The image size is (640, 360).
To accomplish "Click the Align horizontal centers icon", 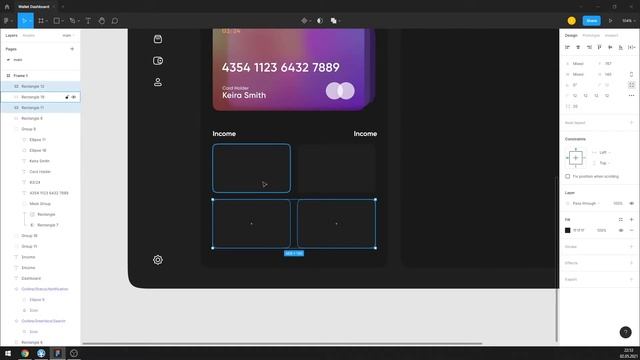I will click(x=578, y=47).
